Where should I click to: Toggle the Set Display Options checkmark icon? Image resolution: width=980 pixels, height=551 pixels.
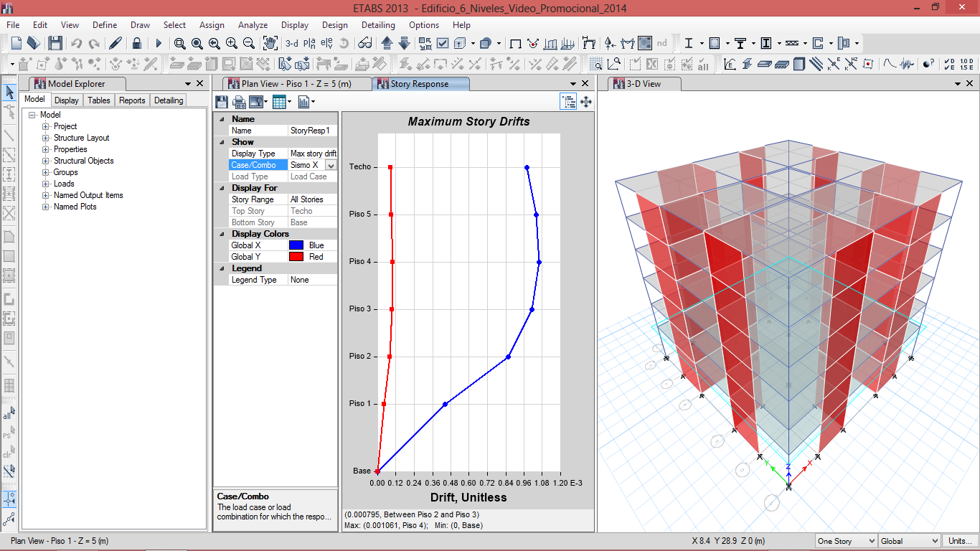443,43
